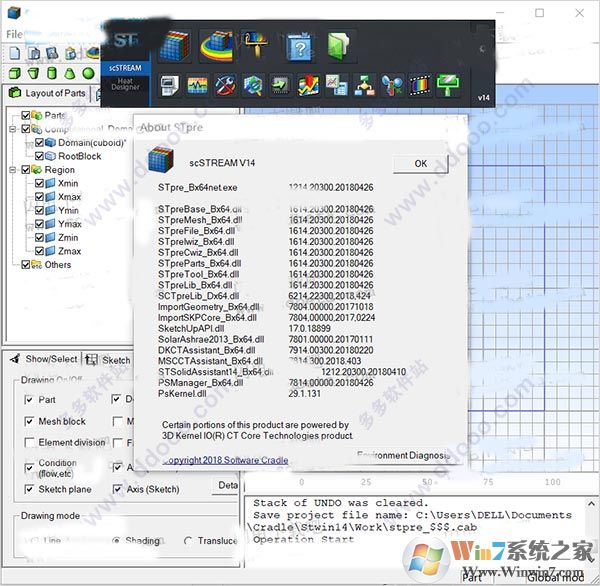Screen dimensions: 600x586
Task: Open the blue balloons icon in the launcher
Action: [x=392, y=85]
